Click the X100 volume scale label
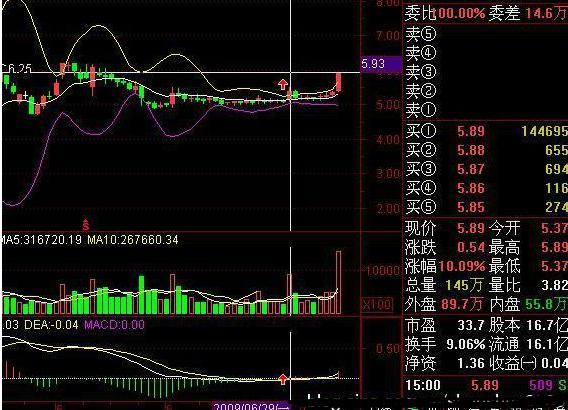This screenshot has height=410, width=568. 377,304
